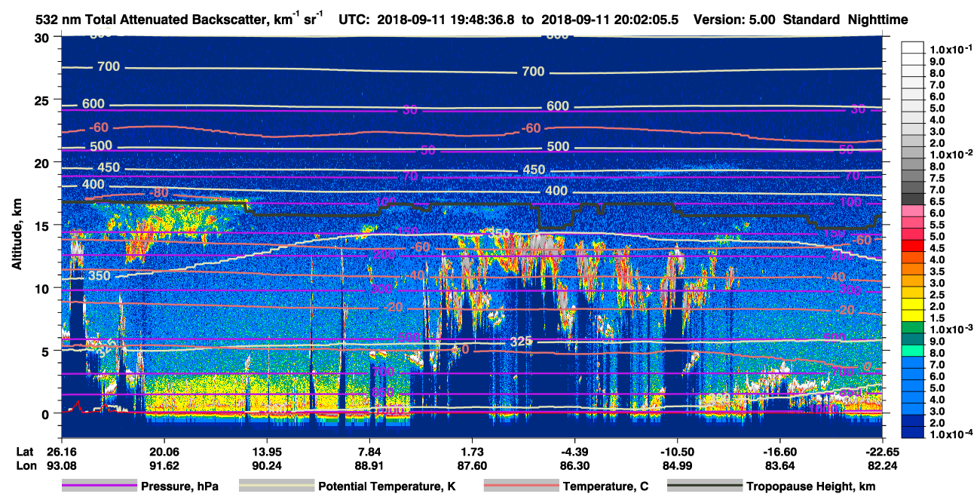Click the colorbar label '4.5'
This screenshot has width=980, height=503.
[936, 248]
